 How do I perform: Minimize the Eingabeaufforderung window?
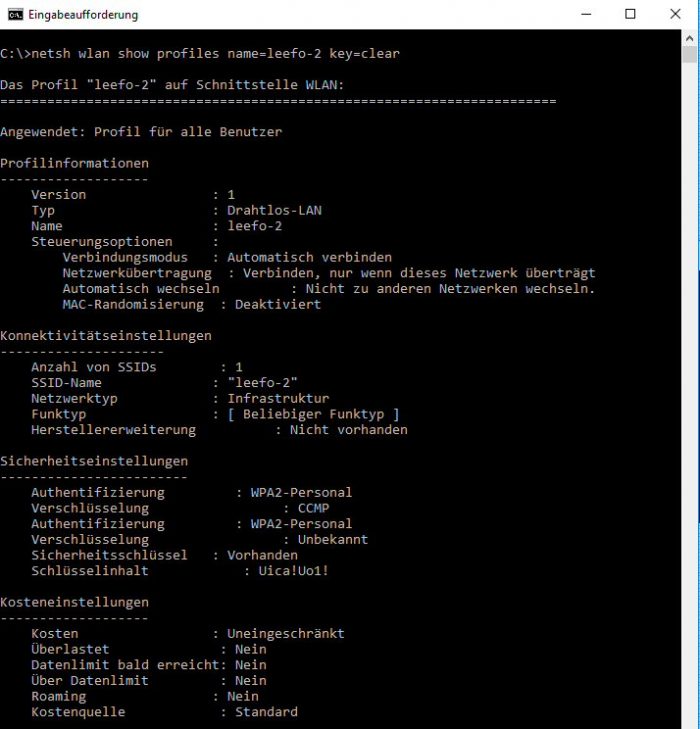point(586,14)
